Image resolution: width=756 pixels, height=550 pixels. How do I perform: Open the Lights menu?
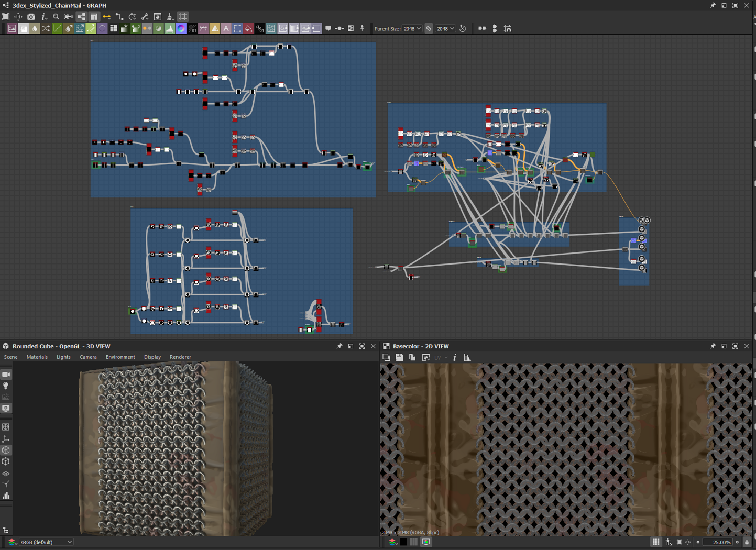pyautogui.click(x=63, y=357)
